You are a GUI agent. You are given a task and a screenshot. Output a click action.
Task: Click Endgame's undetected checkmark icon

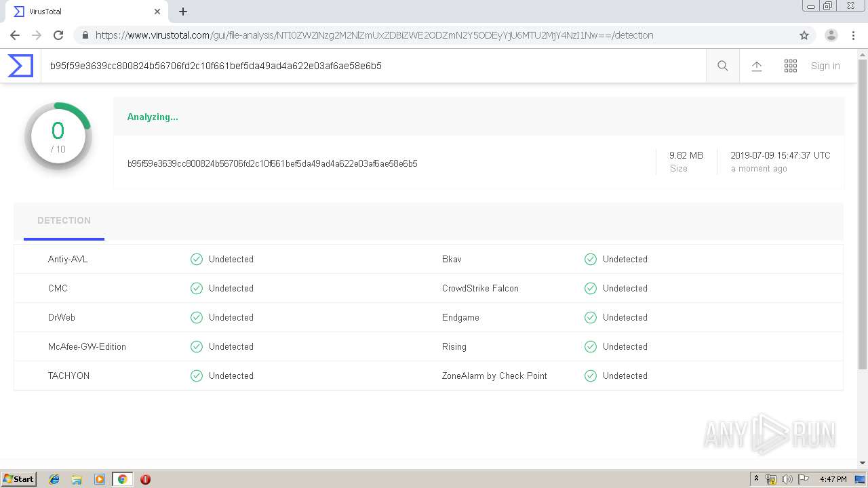(591, 317)
